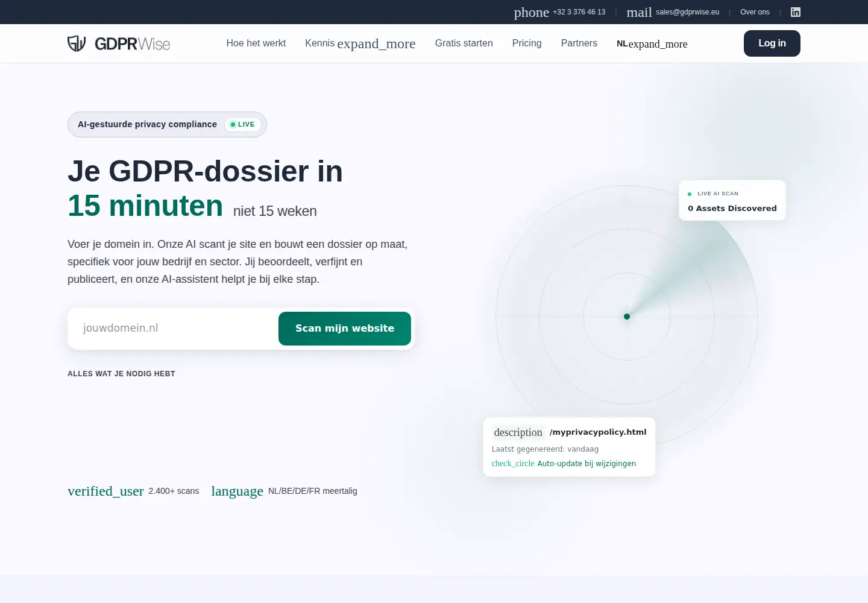Click the GDPRWise wordmark
868x603 pixels.
(133, 43)
